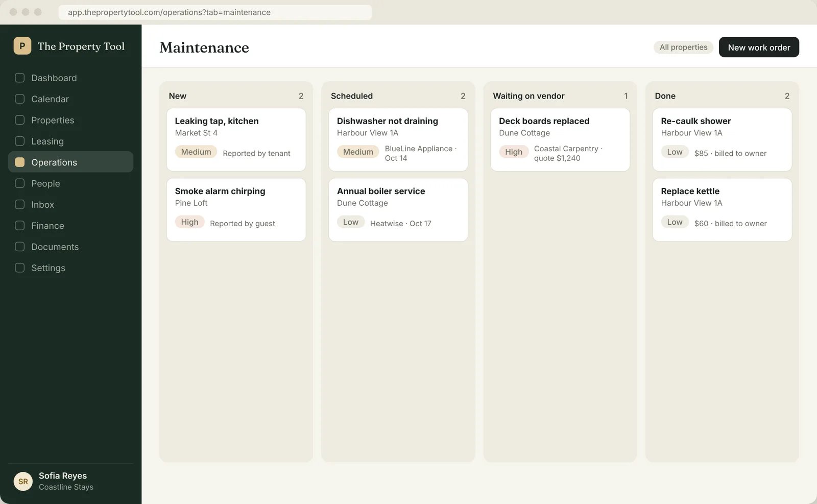
Task: Click the Inbox sidebar icon
Action: click(20, 204)
